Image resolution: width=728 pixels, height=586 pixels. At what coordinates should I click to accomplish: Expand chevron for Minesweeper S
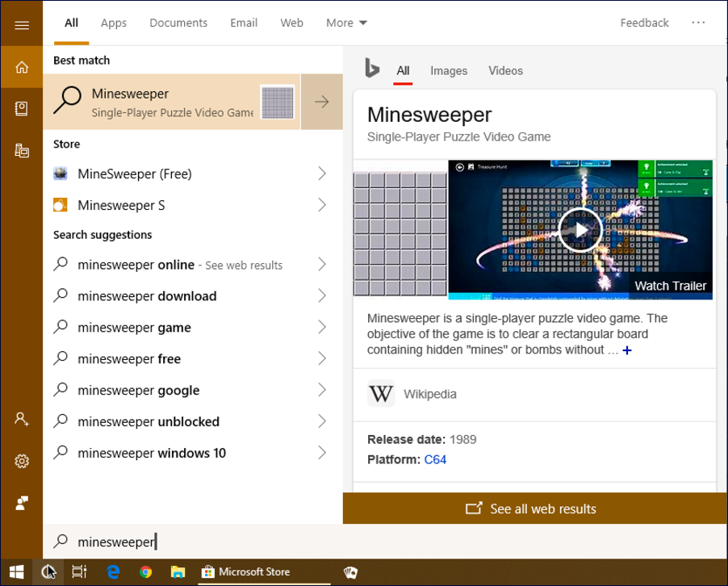coord(322,205)
